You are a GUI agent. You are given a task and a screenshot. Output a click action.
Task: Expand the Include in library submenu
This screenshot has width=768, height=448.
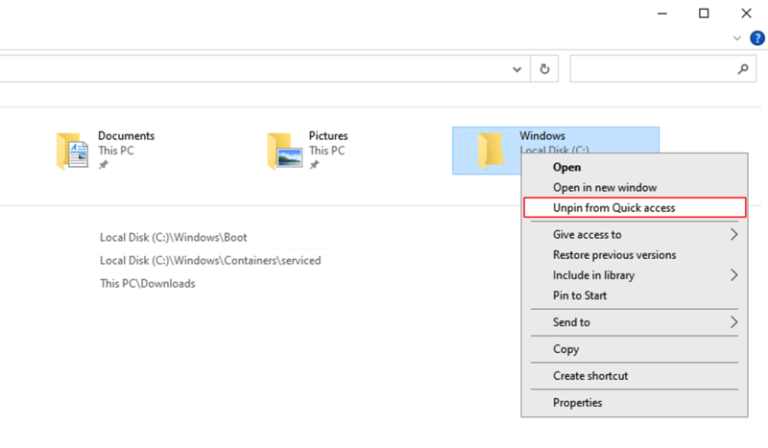(x=733, y=275)
